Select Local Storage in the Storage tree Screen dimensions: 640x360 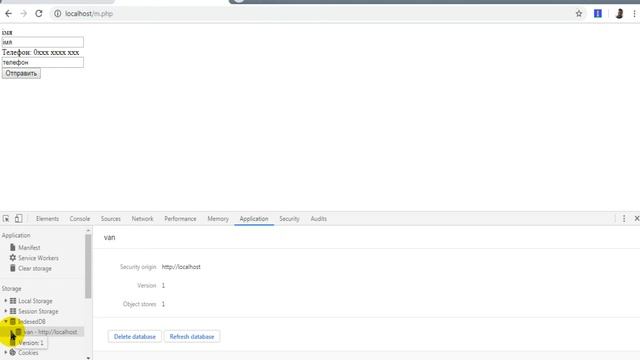pos(35,301)
